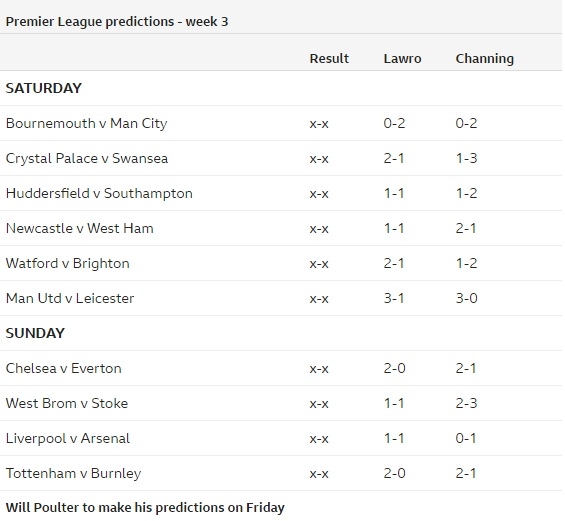565x521 pixels.
Task: Click the West Brom v Stoke fixture
Action: (x=67, y=403)
